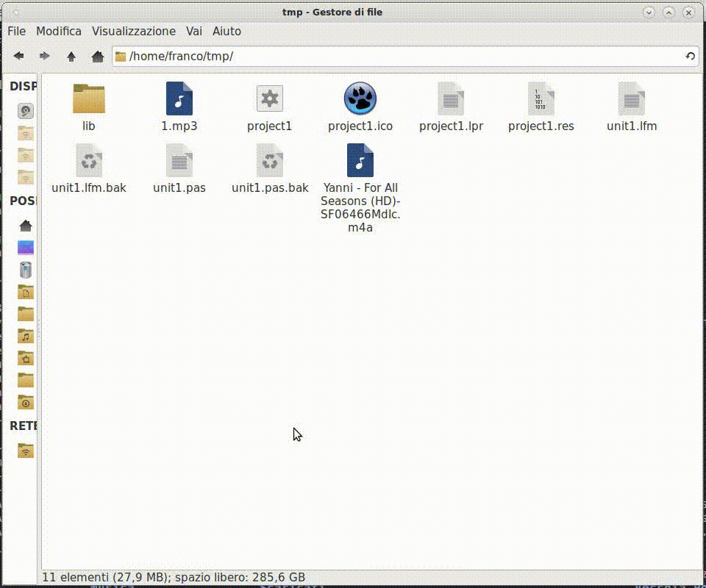Select the project1 executable gear icon
This screenshot has height=588, width=706.
(270, 98)
